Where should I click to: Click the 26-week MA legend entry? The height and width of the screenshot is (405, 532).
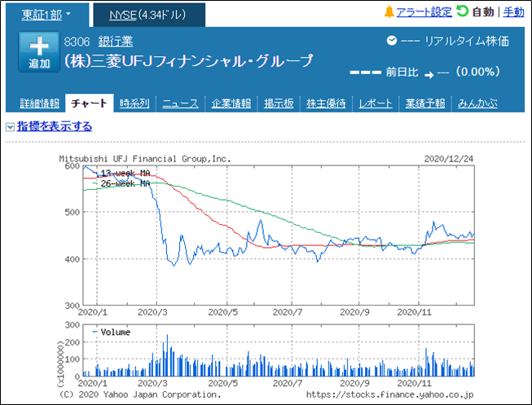pyautogui.click(x=121, y=183)
